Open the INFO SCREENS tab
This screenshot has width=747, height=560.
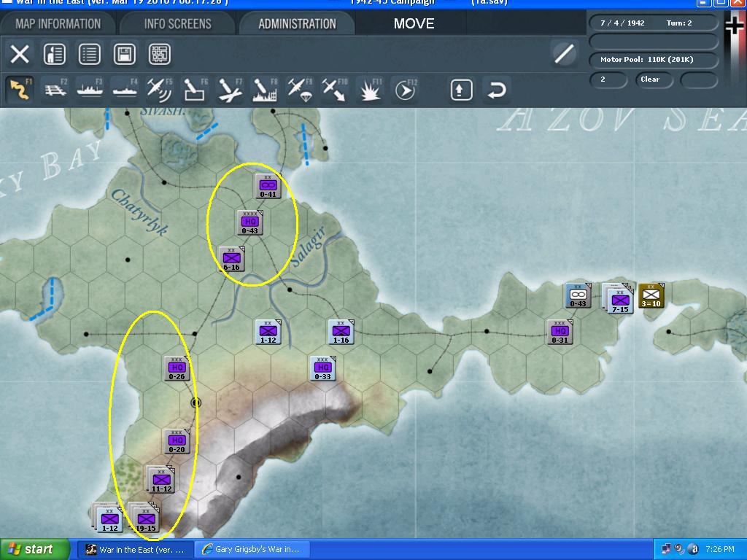[x=178, y=23]
